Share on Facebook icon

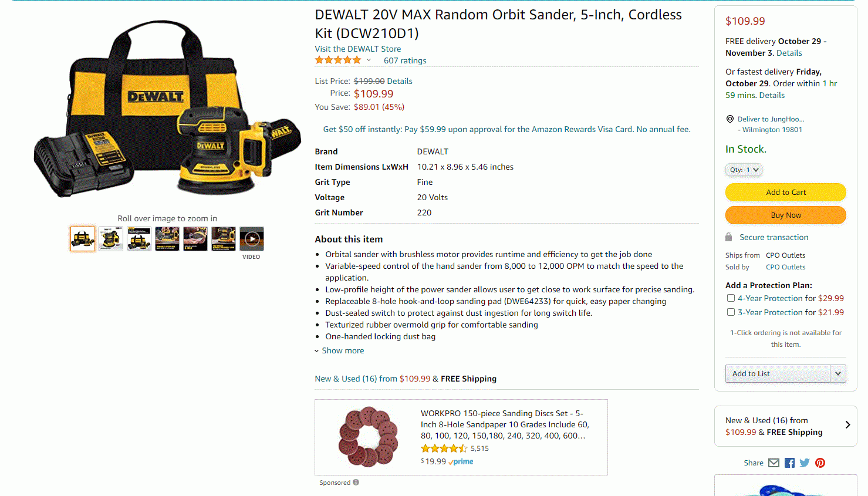pyautogui.click(x=789, y=463)
